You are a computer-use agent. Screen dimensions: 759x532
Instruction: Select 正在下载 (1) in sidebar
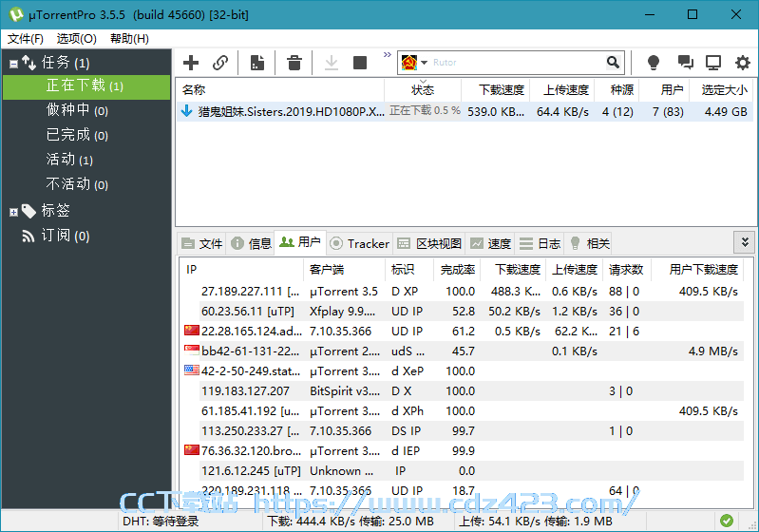point(86,86)
